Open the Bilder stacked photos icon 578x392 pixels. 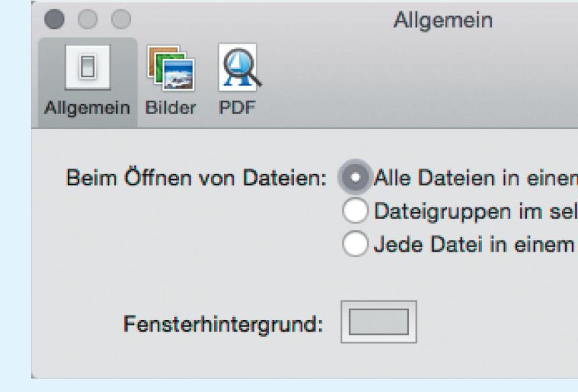tap(171, 68)
